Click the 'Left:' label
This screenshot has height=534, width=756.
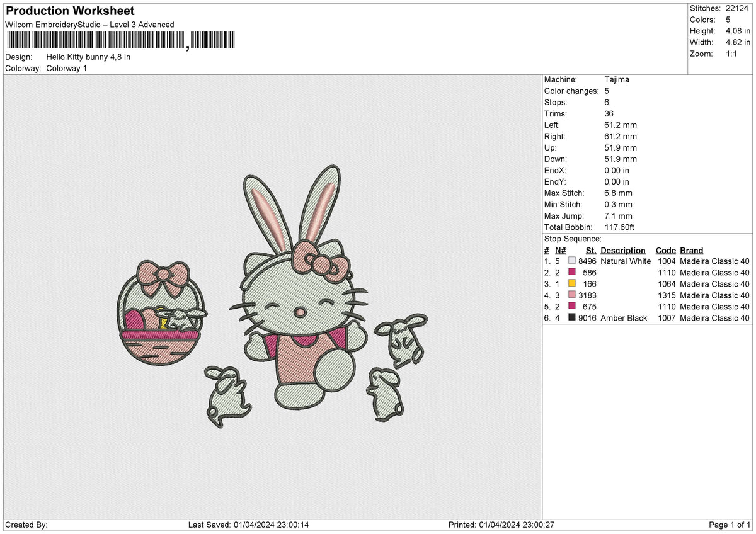pyautogui.click(x=552, y=125)
